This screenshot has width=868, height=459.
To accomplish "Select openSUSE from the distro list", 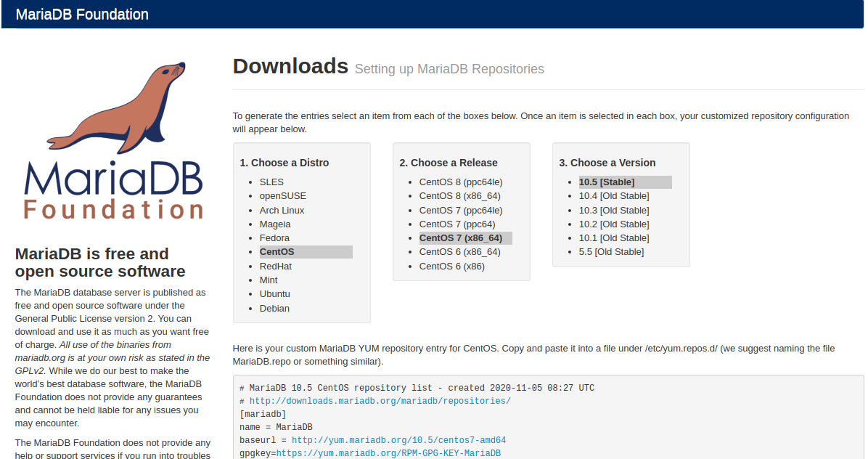I will pos(283,195).
